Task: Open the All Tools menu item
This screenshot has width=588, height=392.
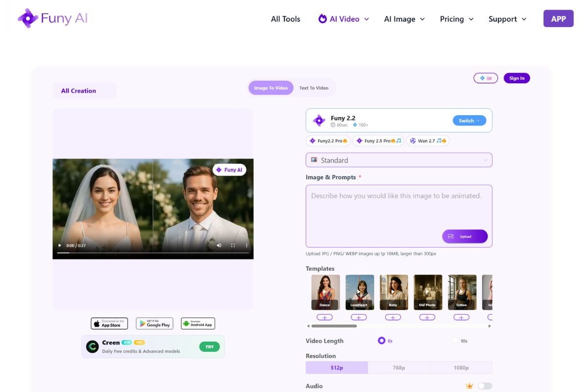Action: (286, 19)
